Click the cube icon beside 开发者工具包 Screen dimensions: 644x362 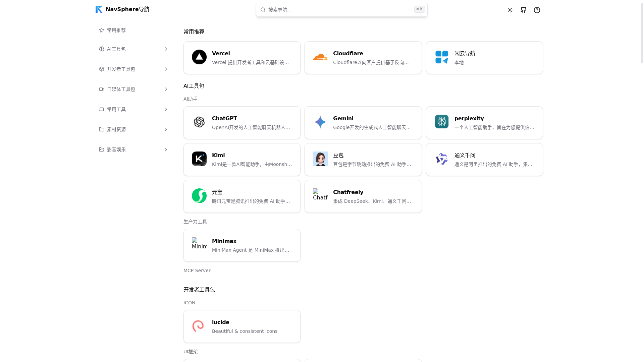(102, 69)
